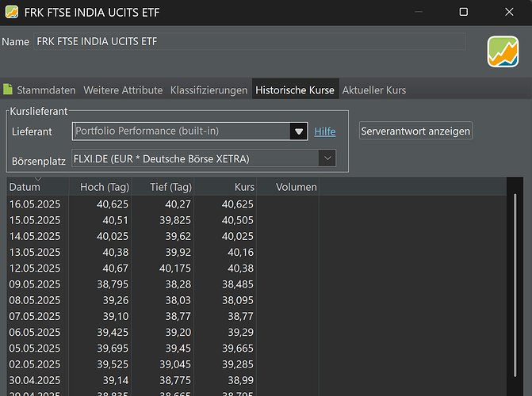The width and height of the screenshot is (532, 396).
Task: Click the Hoch (Tag) column header
Action: [x=100, y=187]
